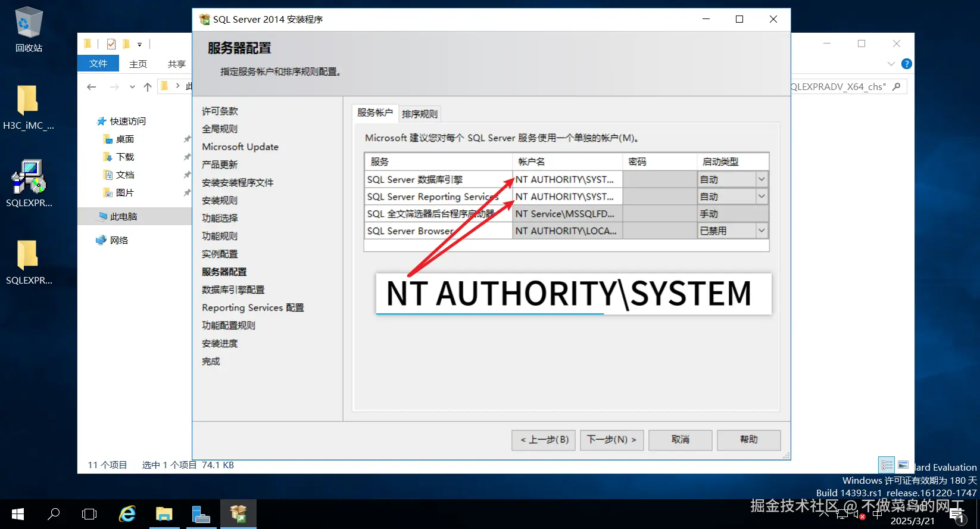Image resolution: width=980 pixels, height=529 pixels.
Task: Click the 启动类型 column header
Action: [x=733, y=161]
